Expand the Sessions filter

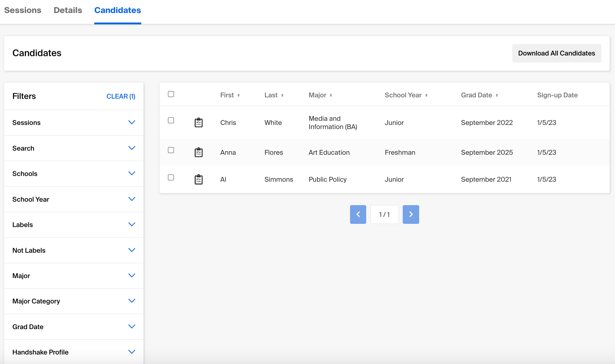pyautogui.click(x=74, y=123)
